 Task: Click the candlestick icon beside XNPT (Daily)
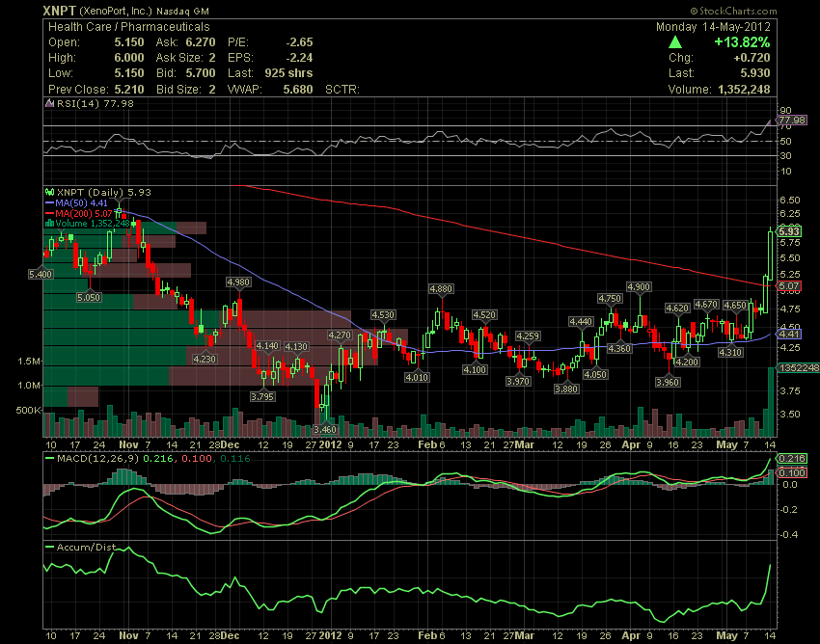click(50, 193)
